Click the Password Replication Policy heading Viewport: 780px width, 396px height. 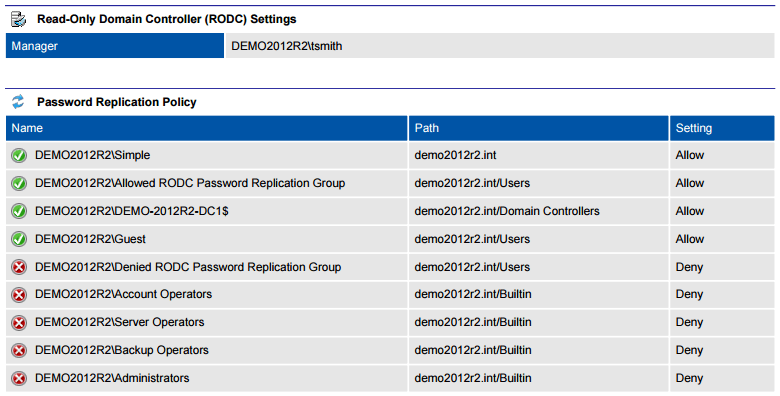click(117, 102)
